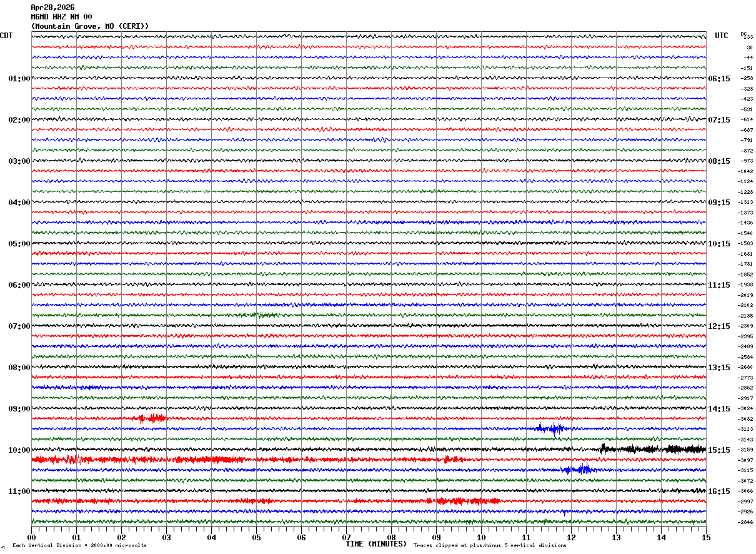
Task: Click the red burst after the 09:00 trace
Action: tap(152, 418)
